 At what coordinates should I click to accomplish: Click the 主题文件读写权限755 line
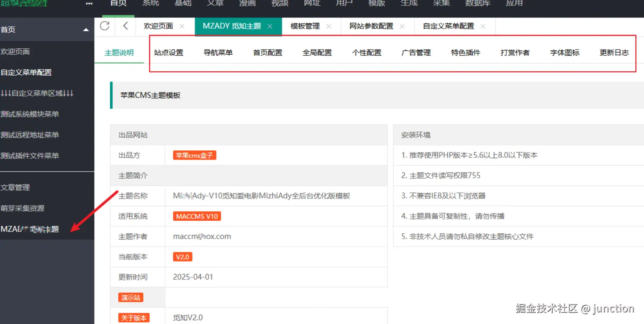tap(441, 176)
